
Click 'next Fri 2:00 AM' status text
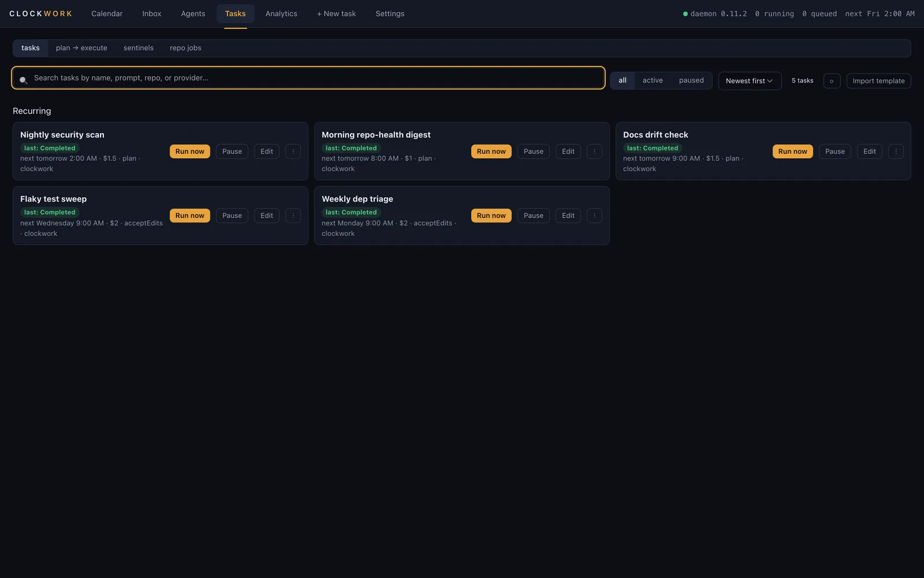point(880,14)
